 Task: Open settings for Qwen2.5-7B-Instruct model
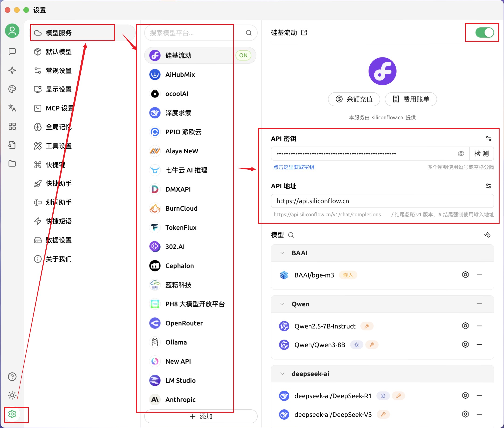(465, 326)
